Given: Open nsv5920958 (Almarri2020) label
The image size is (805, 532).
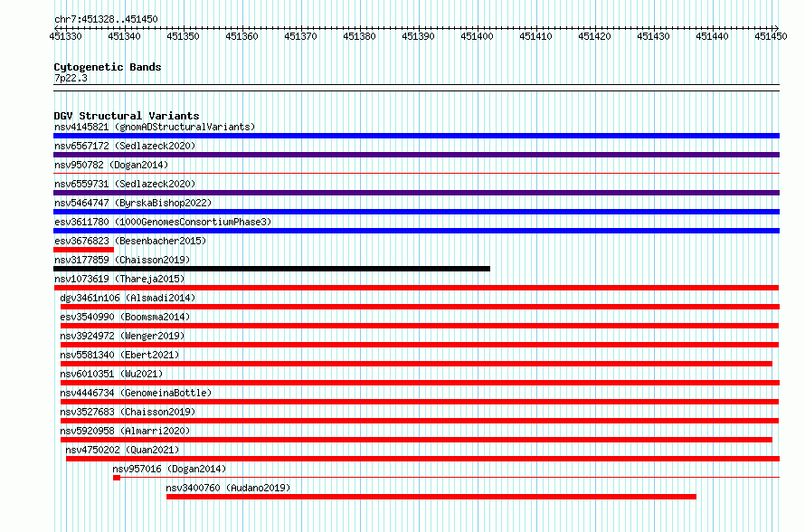Looking at the screenshot, I should (x=125, y=431).
